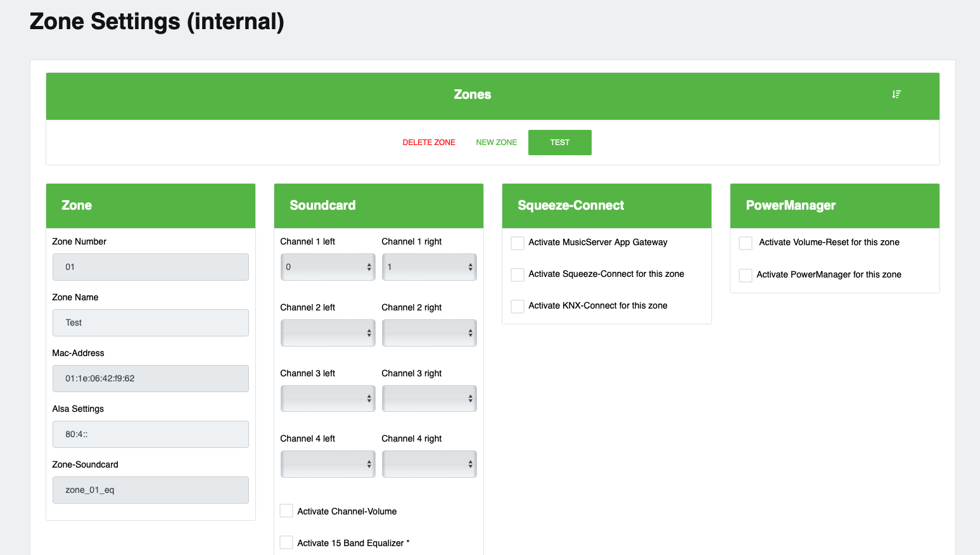The height and width of the screenshot is (555, 980).
Task: Create a new zone with New Zone
Action: coord(496,143)
